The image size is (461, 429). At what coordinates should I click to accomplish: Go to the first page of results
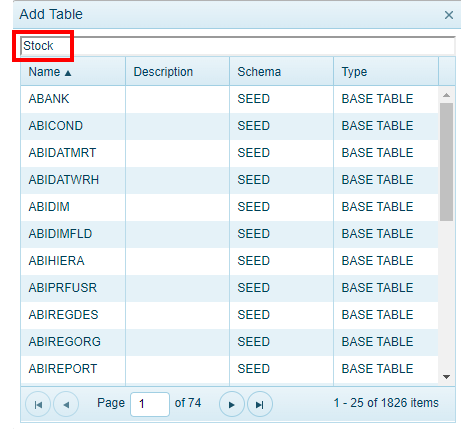38,404
